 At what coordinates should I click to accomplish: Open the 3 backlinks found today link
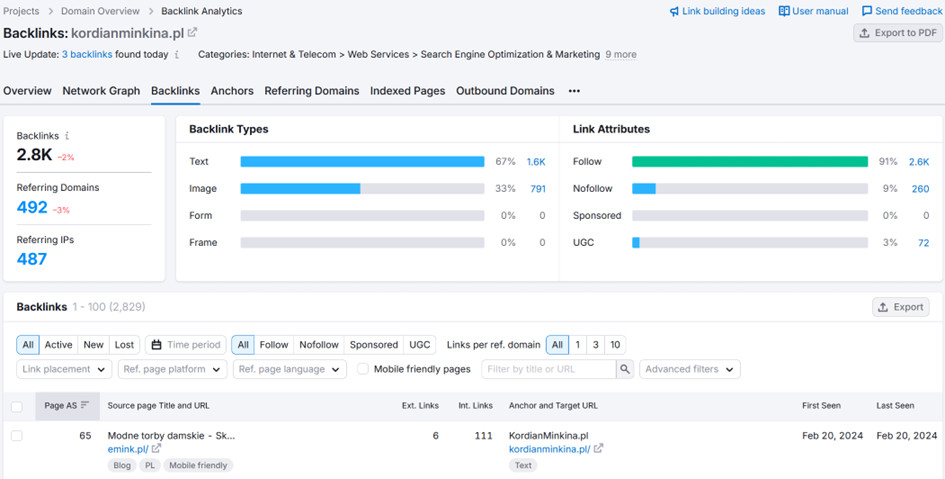(x=87, y=54)
